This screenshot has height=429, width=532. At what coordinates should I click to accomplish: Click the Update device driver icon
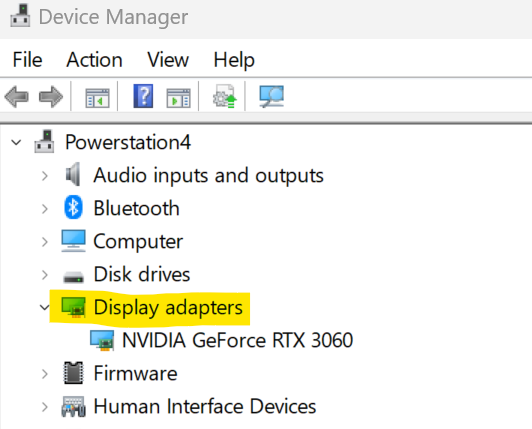224,96
